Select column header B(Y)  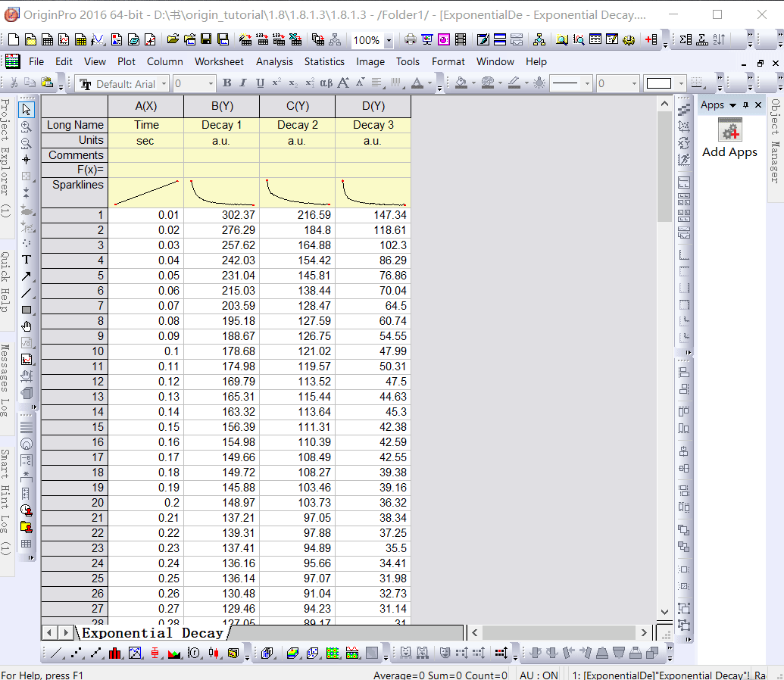point(222,107)
